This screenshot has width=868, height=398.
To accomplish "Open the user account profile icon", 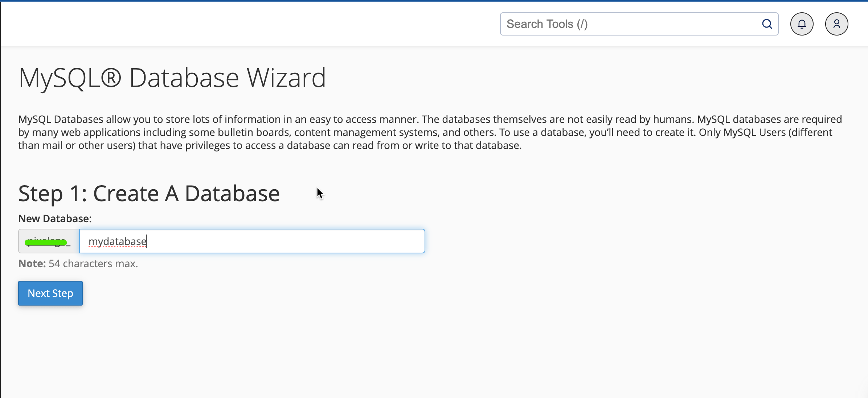I will [x=836, y=24].
